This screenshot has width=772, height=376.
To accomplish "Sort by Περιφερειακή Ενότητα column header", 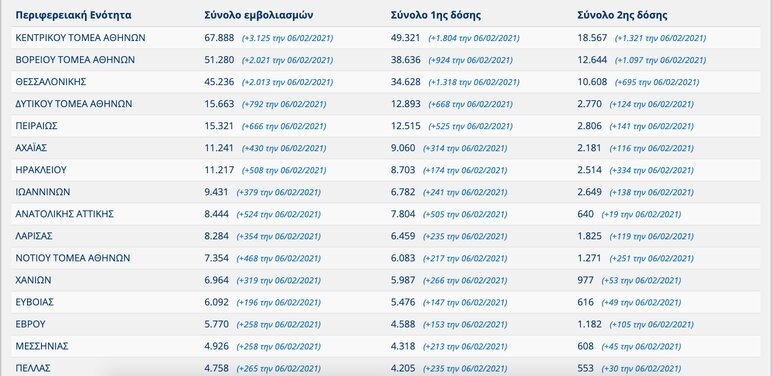I will pyautogui.click(x=73, y=15).
